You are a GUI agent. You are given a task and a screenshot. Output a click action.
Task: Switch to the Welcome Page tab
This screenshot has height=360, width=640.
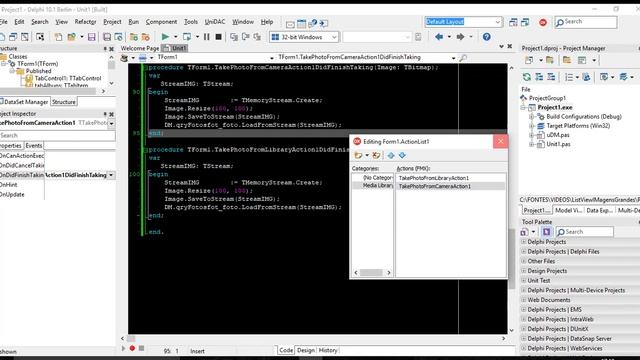[x=140, y=48]
